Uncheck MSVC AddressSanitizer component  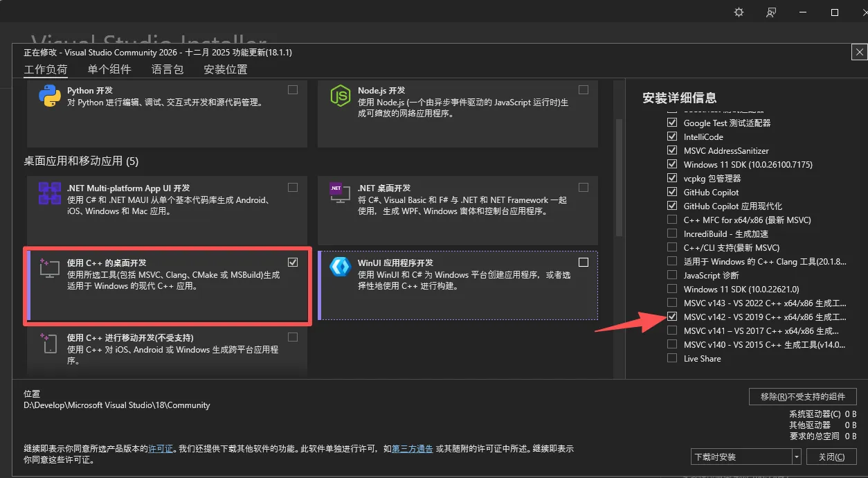(x=672, y=150)
